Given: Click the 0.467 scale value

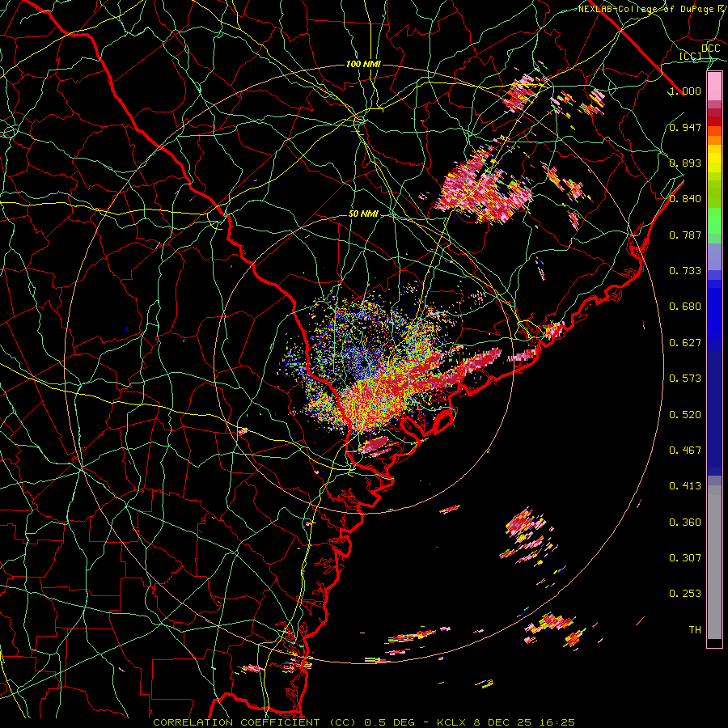Looking at the screenshot, I should tap(685, 451).
